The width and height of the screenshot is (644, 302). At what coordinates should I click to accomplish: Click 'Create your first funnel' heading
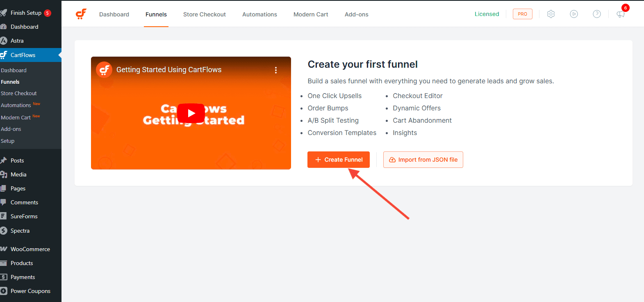363,64
